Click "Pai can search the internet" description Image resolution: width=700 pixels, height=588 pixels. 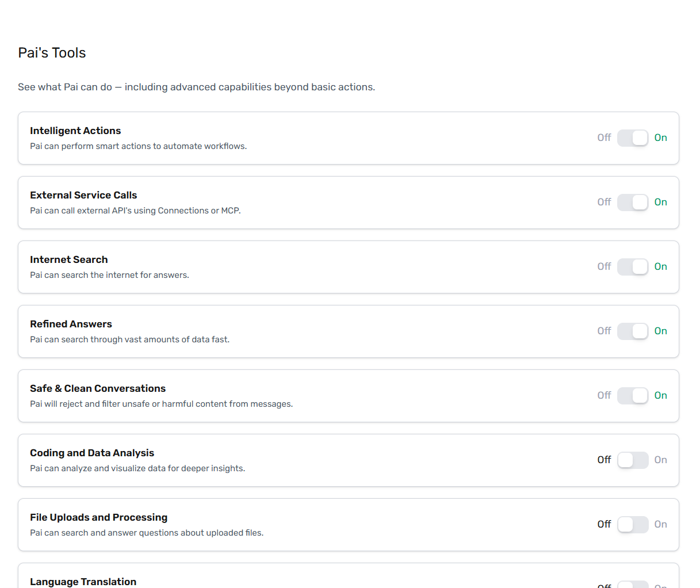(x=109, y=275)
